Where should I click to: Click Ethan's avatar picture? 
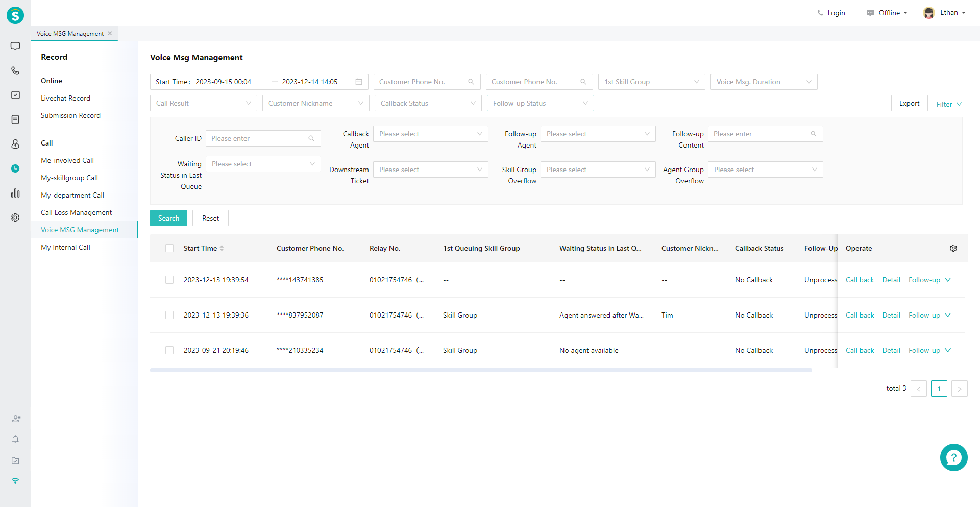point(929,13)
